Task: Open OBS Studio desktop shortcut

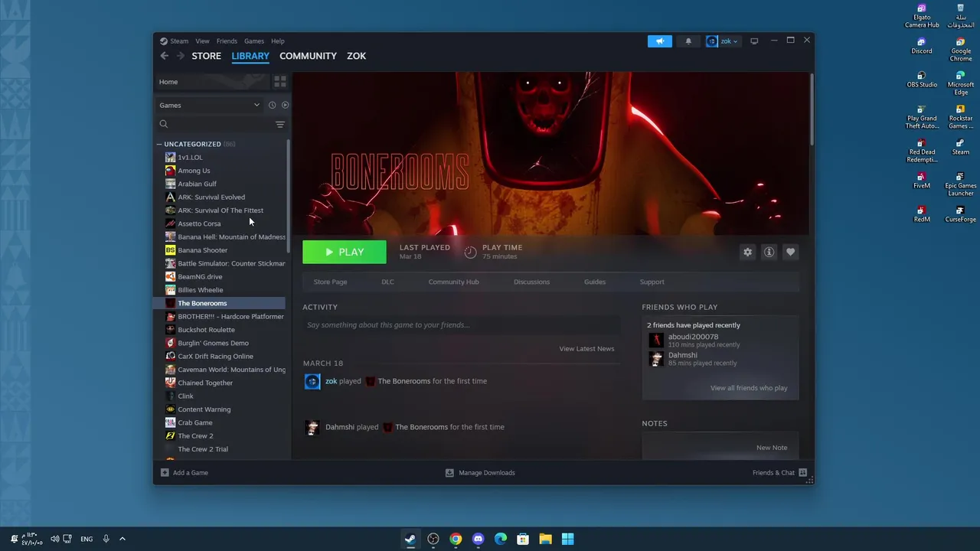Action: coord(922,80)
